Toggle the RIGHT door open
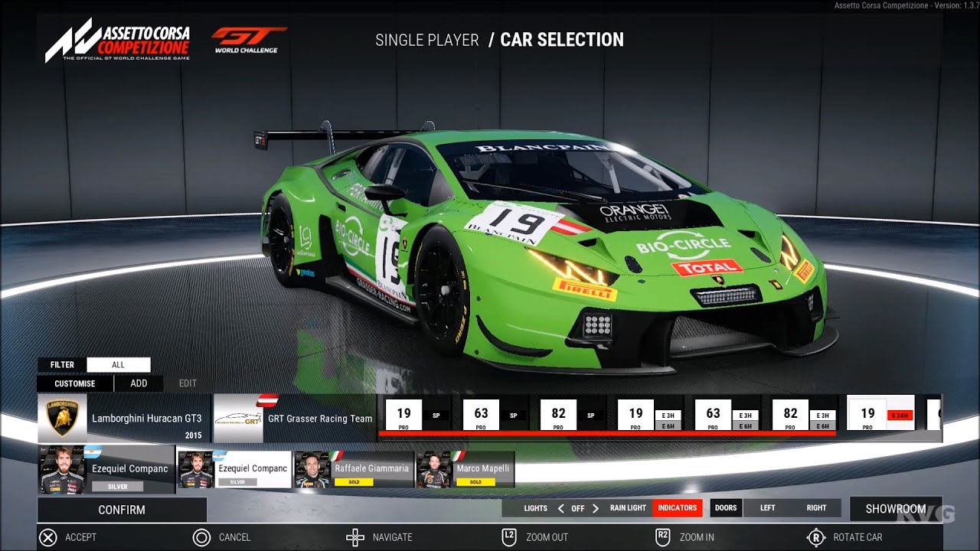980x551 pixels. tap(816, 508)
